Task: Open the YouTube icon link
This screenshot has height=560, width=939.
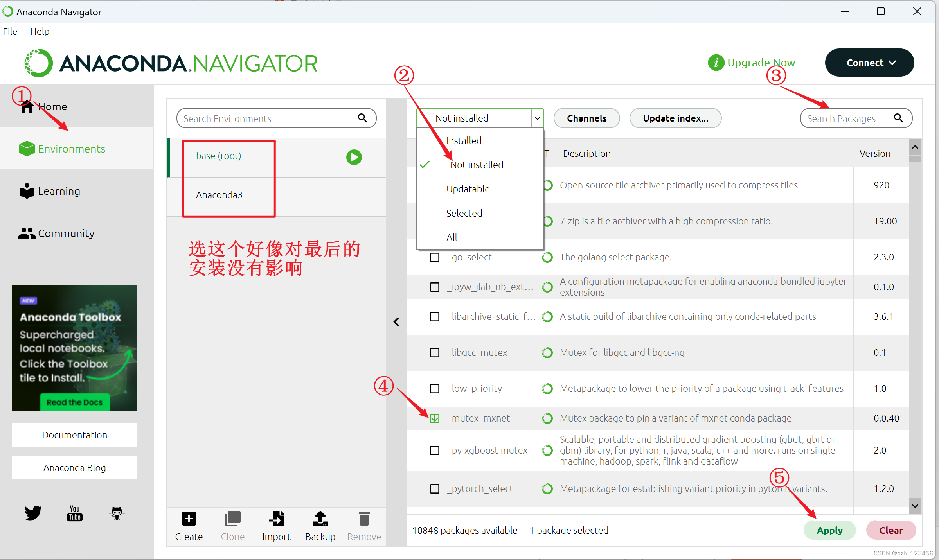Action: click(74, 513)
